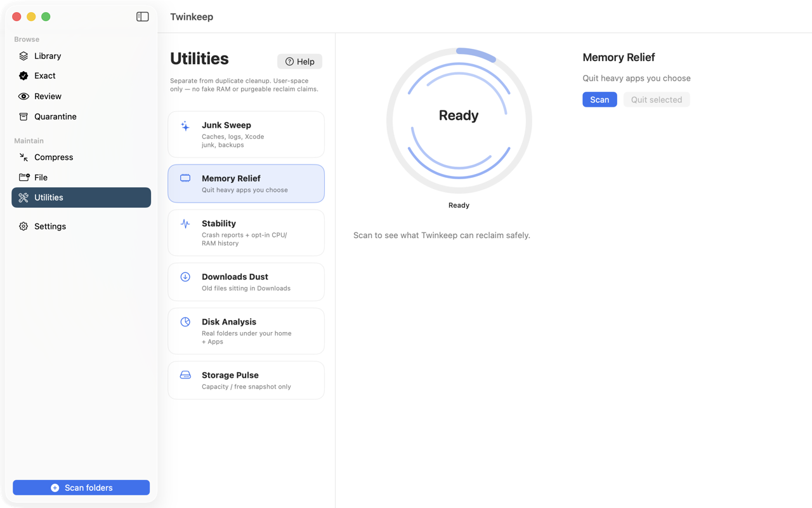
Task: Click the Review eye icon
Action: [23, 97]
